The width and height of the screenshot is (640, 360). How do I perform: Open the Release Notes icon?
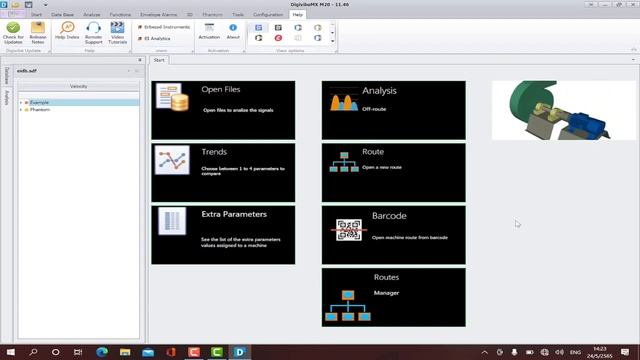[38, 33]
